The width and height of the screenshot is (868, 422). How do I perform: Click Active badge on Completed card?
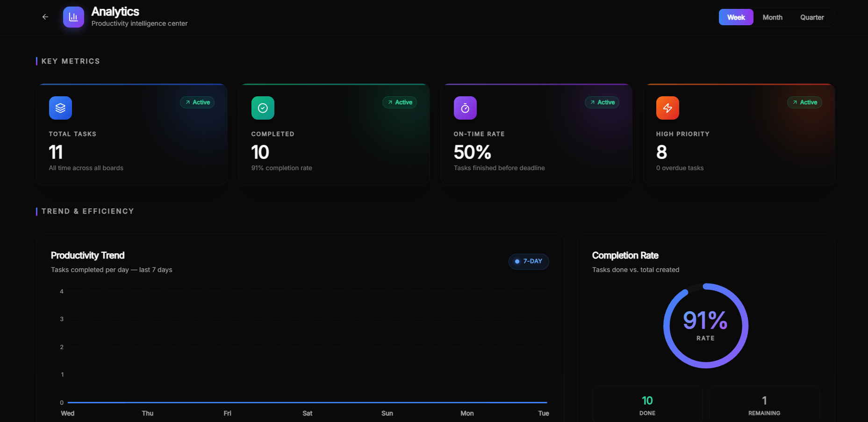point(400,102)
